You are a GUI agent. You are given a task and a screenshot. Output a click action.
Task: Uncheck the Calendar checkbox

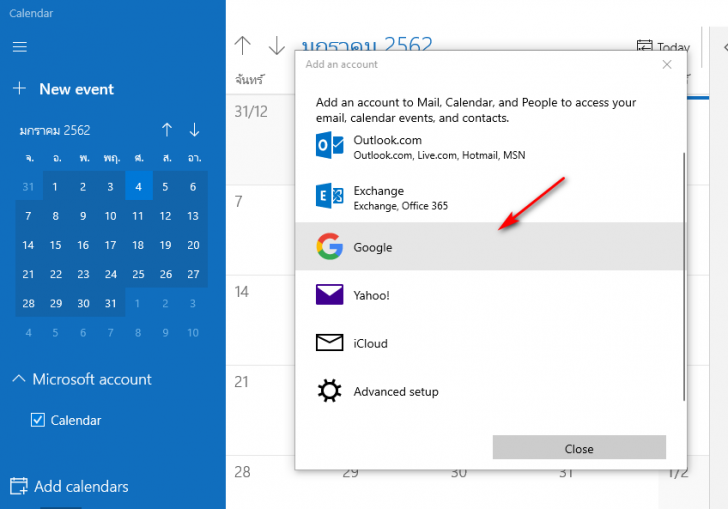point(38,420)
